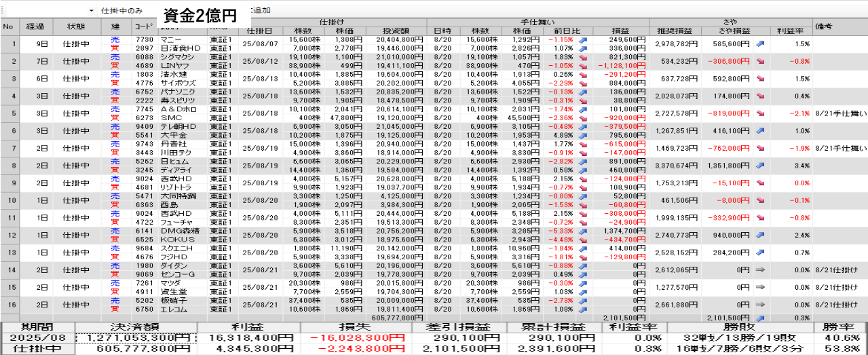Click the gray sideways arrow in row 14 spread column
The width and height of the screenshot is (868, 355).
point(761,269)
